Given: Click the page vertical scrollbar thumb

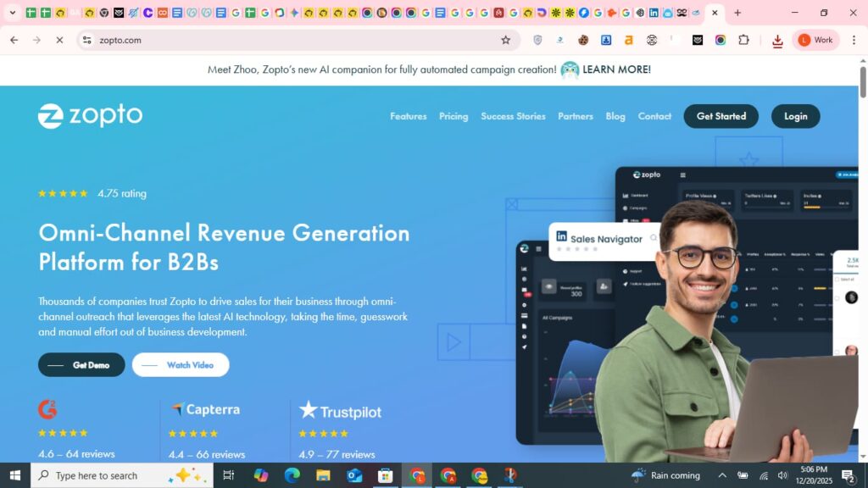Looking at the screenshot, I should coord(863,82).
